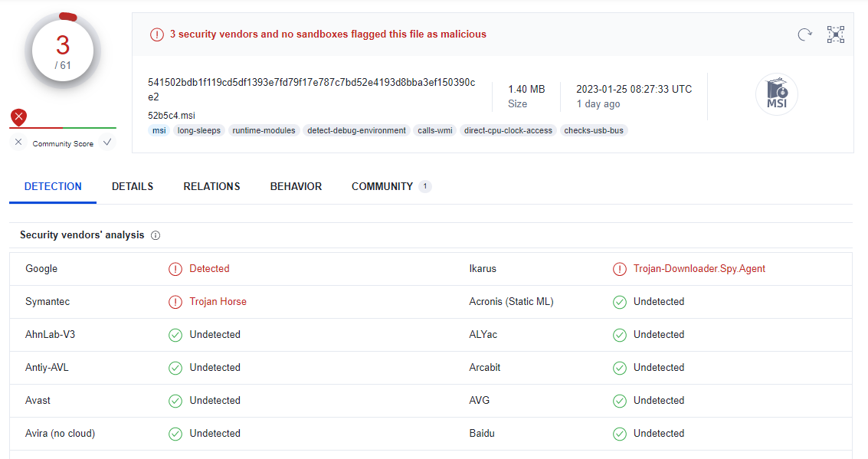Click the green check icon for Avast
The width and height of the screenshot is (868, 459).
(x=175, y=401)
